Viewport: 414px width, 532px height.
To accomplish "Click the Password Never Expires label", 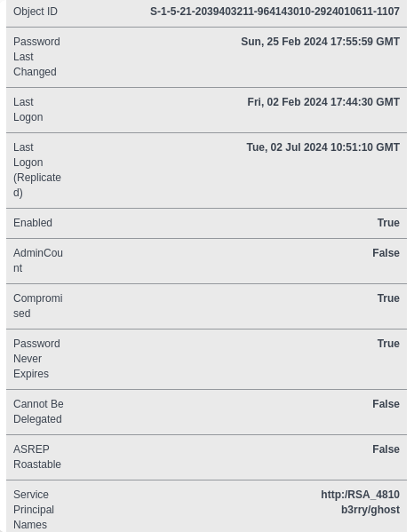I will (36, 359).
